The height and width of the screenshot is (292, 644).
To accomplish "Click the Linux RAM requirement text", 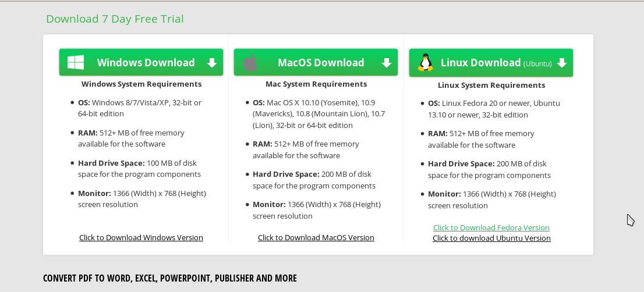I will [481, 140].
